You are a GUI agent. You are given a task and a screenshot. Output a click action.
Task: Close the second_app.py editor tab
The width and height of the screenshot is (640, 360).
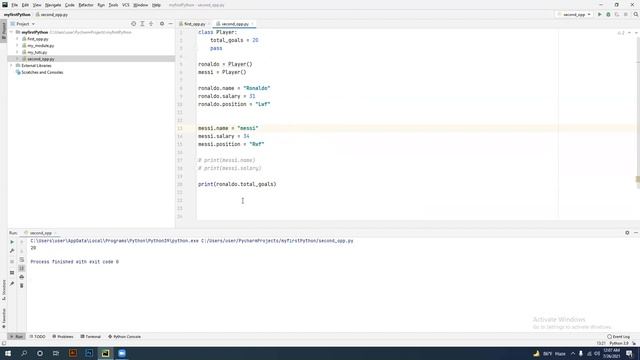point(252,24)
